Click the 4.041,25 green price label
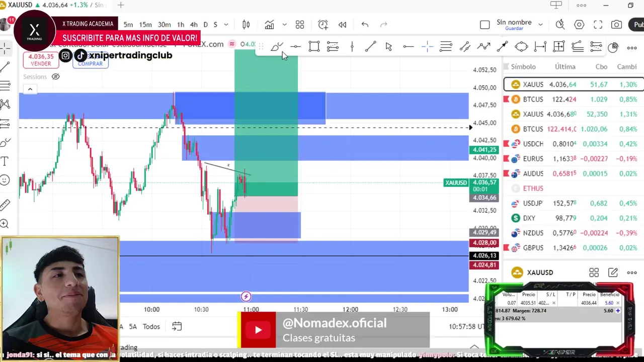The height and width of the screenshot is (362, 644). tap(485, 150)
